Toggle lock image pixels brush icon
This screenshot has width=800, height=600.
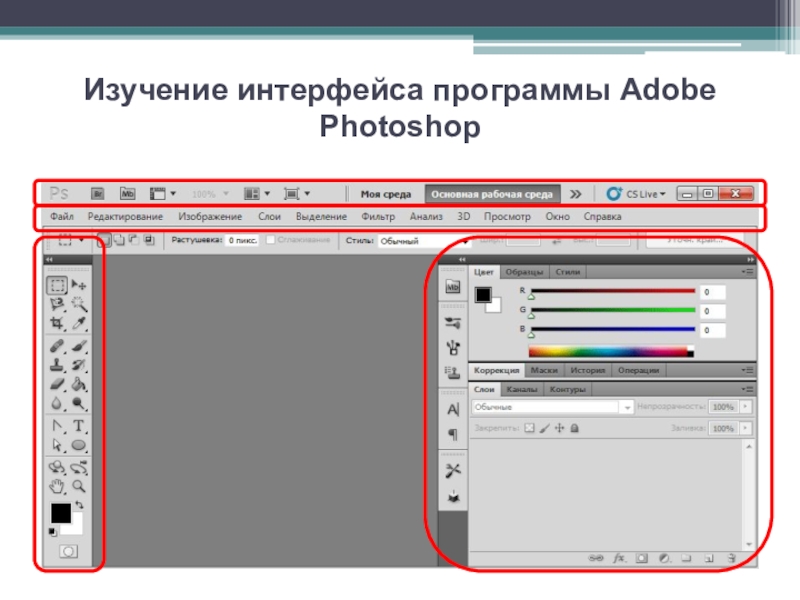[x=544, y=428]
